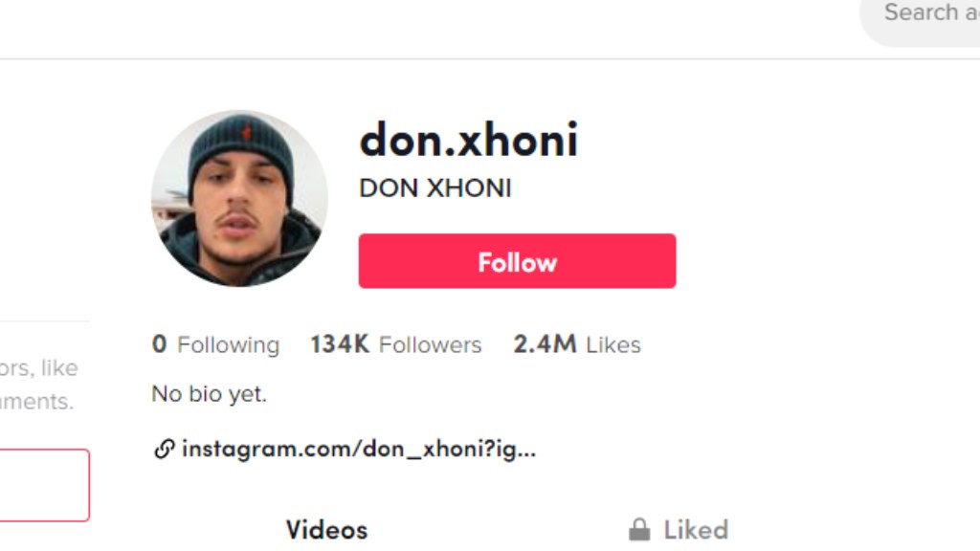
Task: Open the don.xhoni profile picture
Action: pyautogui.click(x=239, y=199)
